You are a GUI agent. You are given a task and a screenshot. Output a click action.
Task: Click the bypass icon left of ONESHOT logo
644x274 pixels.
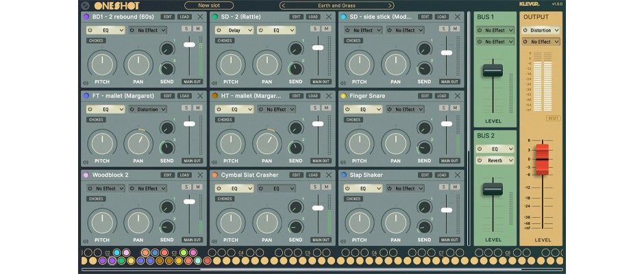point(84,5)
